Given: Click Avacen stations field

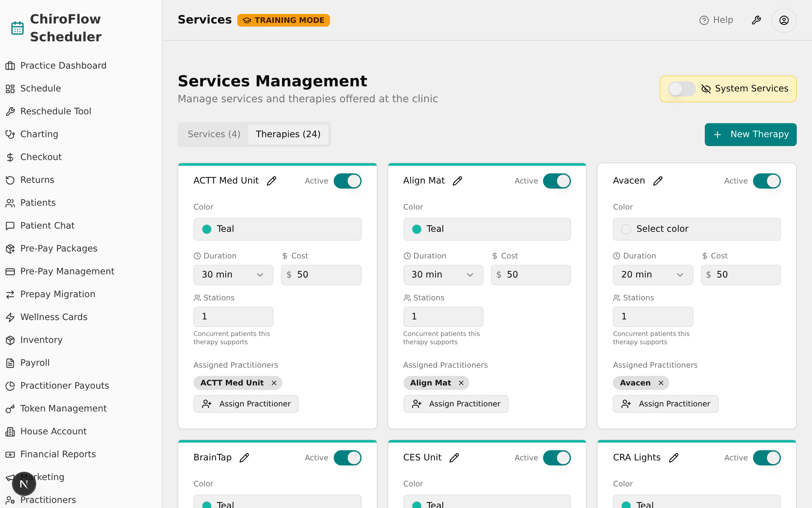Looking at the screenshot, I should [x=653, y=317].
